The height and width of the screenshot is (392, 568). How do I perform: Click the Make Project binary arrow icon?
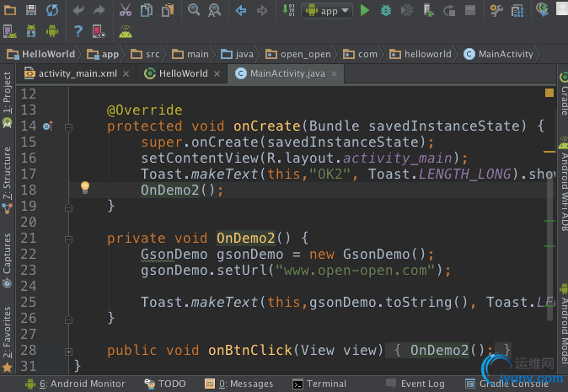pos(288,10)
